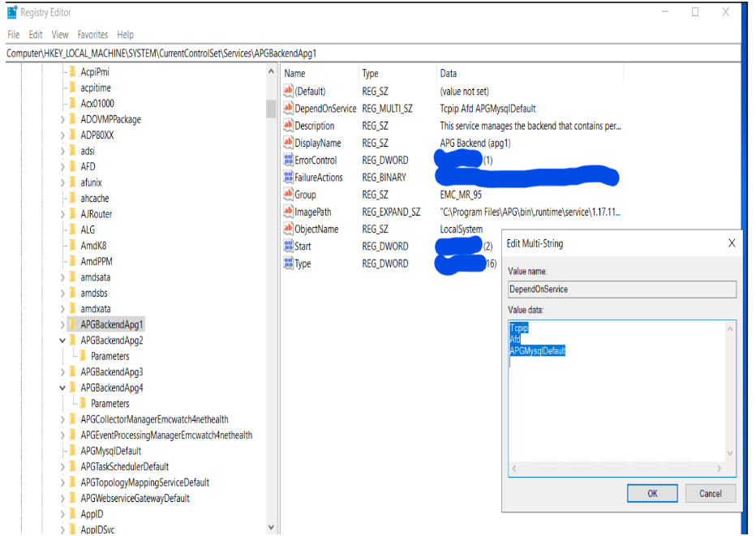Select the ObjectName value icon
The height and width of the screenshot is (536, 756).
coord(288,229)
